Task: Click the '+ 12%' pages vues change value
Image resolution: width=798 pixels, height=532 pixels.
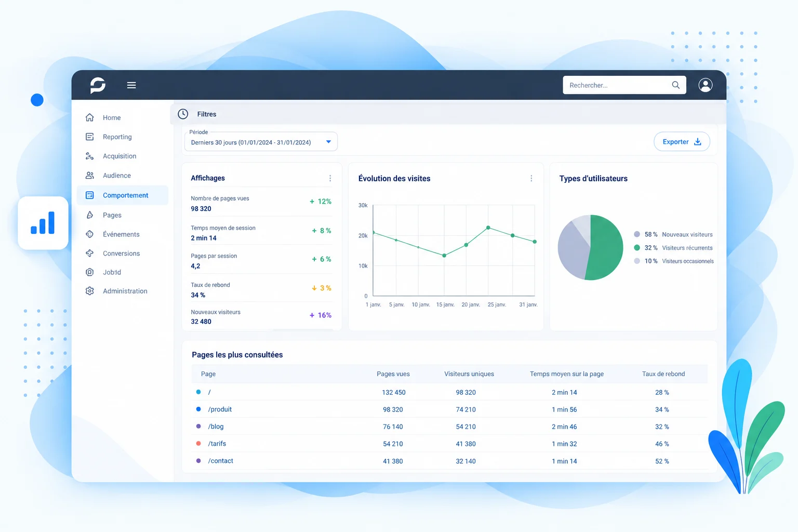Action: (x=321, y=202)
